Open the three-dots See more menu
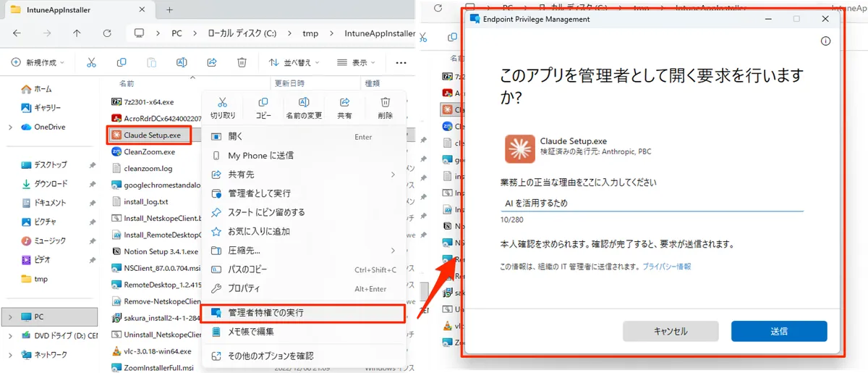868x373 pixels. (400, 63)
